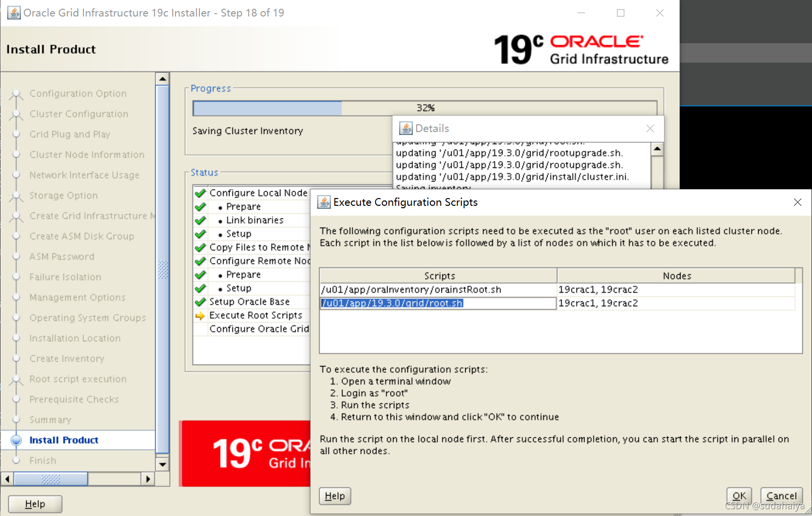
Task: Select Storage Option step
Action: tap(64, 195)
